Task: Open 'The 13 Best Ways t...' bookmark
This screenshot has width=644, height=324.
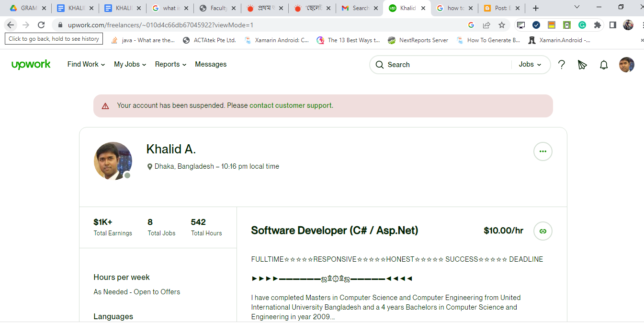Action: coord(349,40)
